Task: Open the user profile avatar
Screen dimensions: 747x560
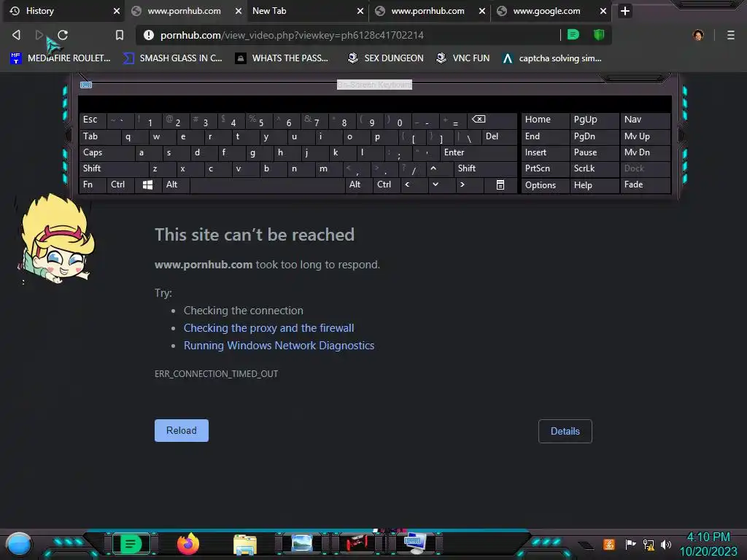Action: 698,35
